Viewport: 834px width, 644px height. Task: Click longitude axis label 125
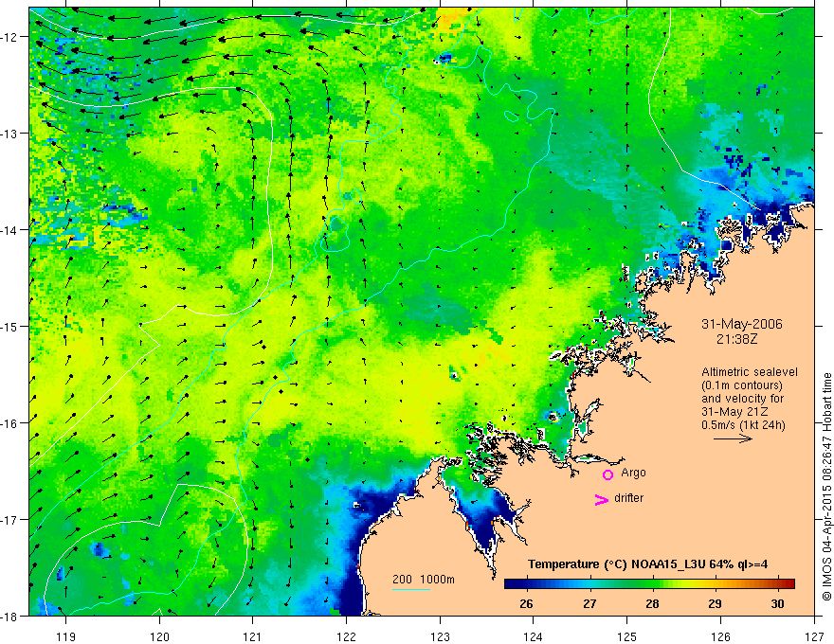click(x=627, y=636)
